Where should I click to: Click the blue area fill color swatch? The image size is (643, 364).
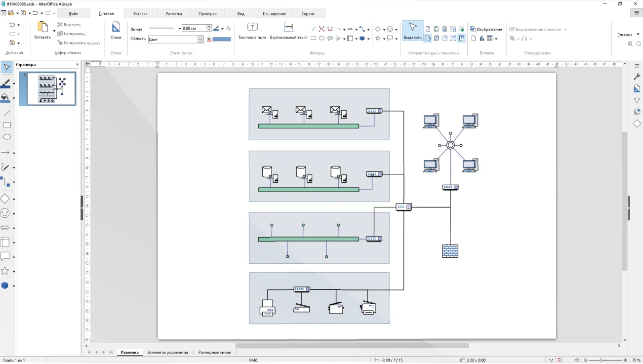[x=222, y=39]
